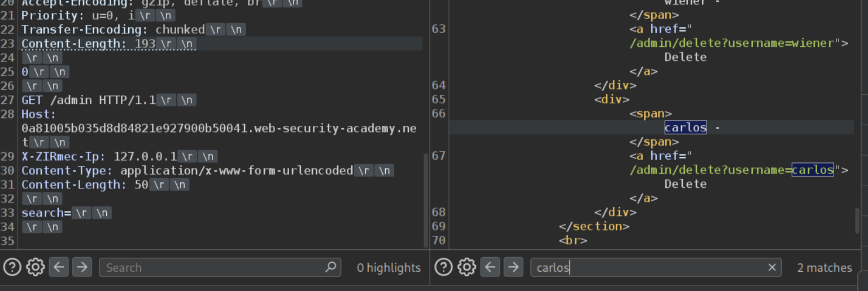Open request search settings gear

pos(36,267)
